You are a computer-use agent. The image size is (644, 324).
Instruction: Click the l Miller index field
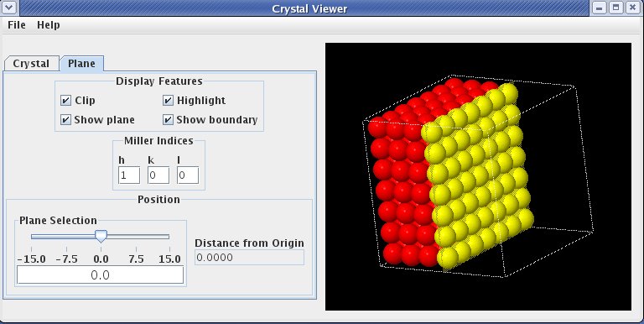(x=188, y=175)
